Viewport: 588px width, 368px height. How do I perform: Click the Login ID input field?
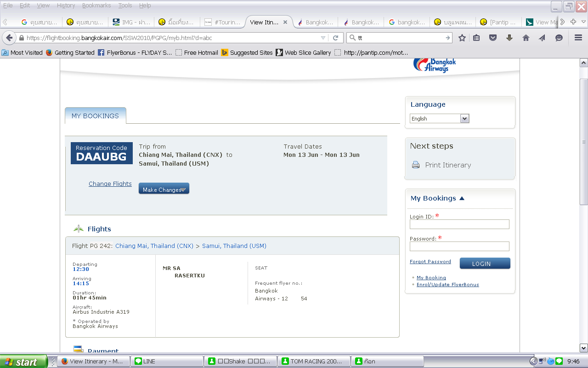click(x=459, y=224)
